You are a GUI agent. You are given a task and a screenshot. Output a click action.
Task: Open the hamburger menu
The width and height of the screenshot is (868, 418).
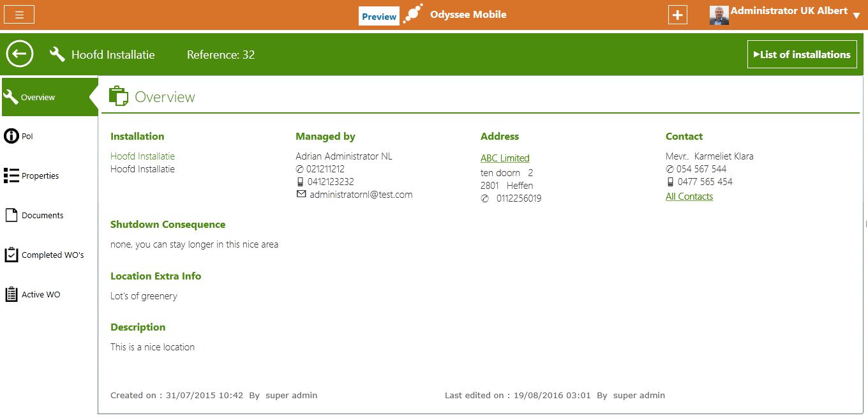pos(19,15)
